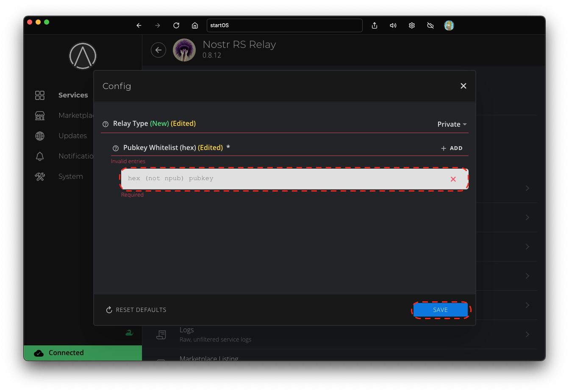The image size is (569, 392).
Task: Expand the Logs row chevron
Action: tap(527, 334)
